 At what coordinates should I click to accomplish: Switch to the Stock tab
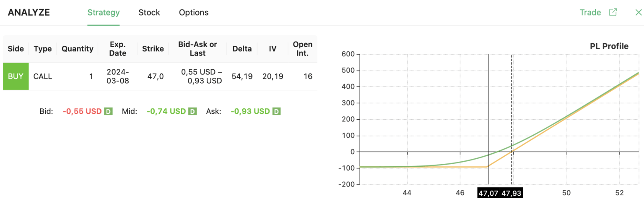point(149,13)
